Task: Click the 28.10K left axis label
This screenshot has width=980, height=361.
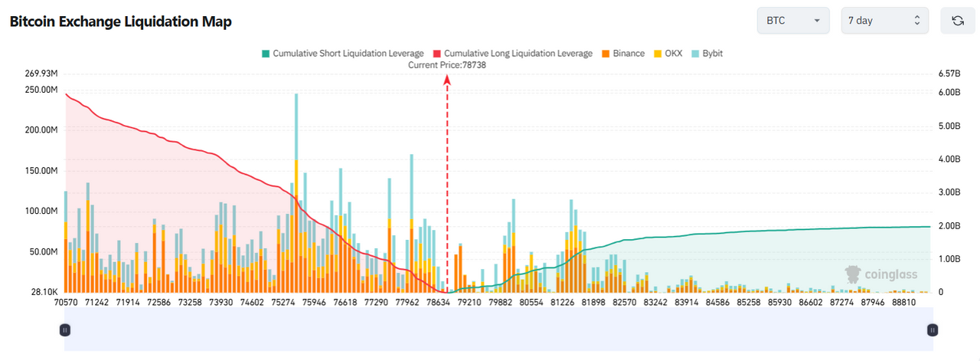Action: click(x=44, y=292)
